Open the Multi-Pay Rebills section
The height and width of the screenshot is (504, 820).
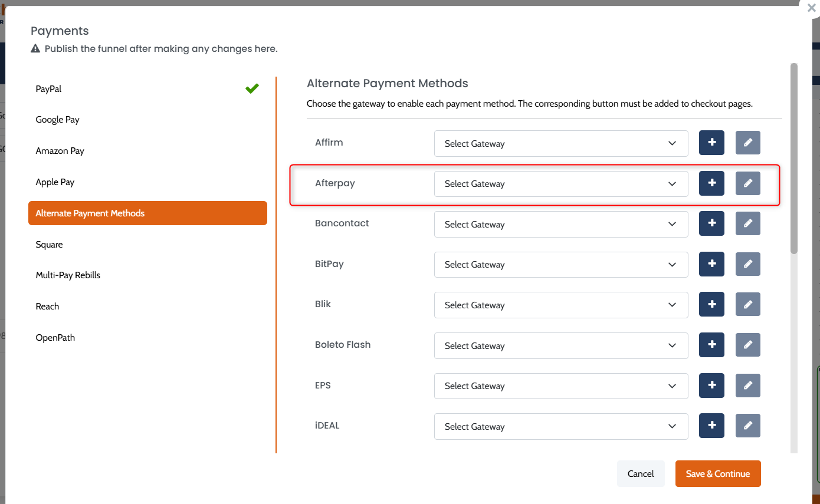pyautogui.click(x=68, y=275)
